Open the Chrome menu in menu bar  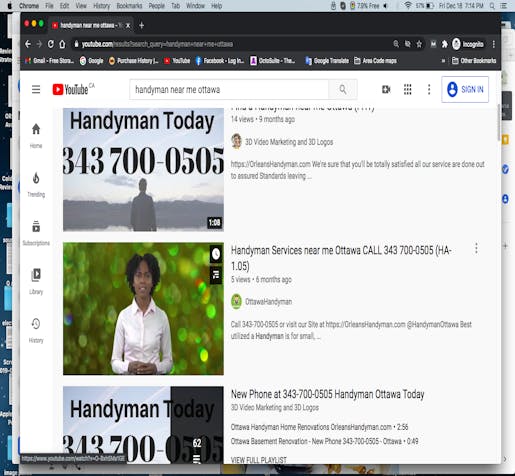29,5
